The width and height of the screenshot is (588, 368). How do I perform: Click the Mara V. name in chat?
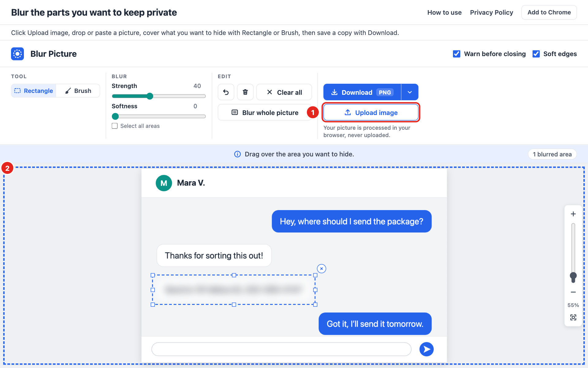click(x=191, y=183)
